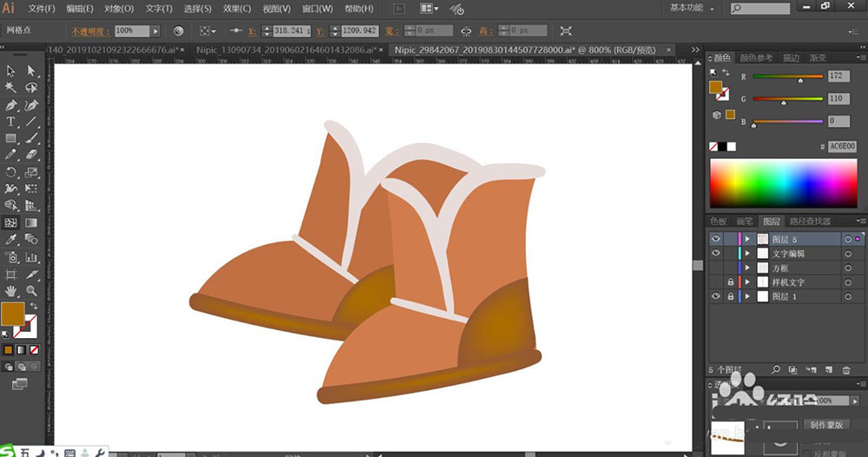Select the Direct Selection tool

[31, 71]
